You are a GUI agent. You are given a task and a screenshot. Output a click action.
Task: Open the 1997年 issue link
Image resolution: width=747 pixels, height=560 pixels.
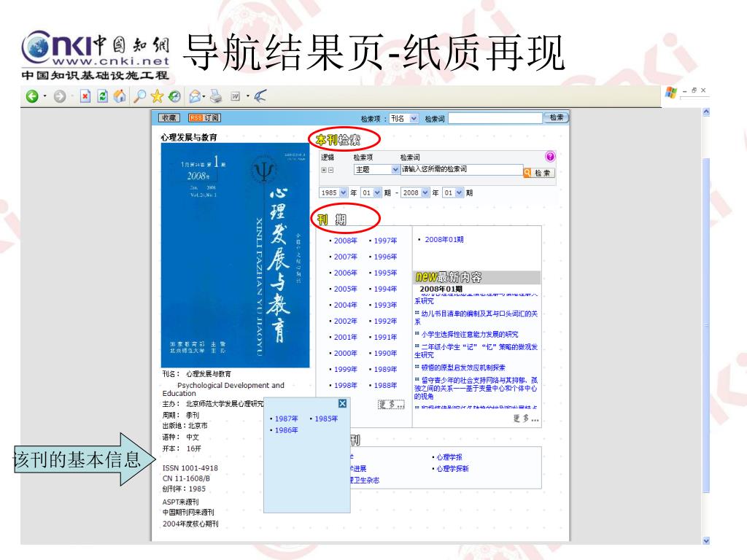click(385, 241)
